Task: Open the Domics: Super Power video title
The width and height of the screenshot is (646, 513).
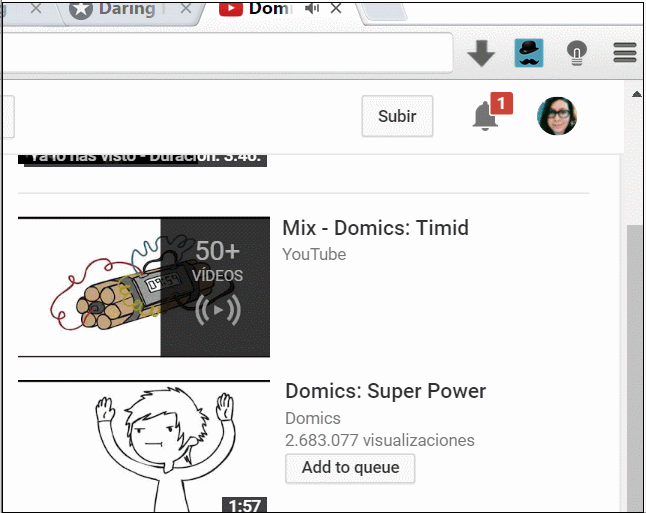Action: click(x=385, y=391)
